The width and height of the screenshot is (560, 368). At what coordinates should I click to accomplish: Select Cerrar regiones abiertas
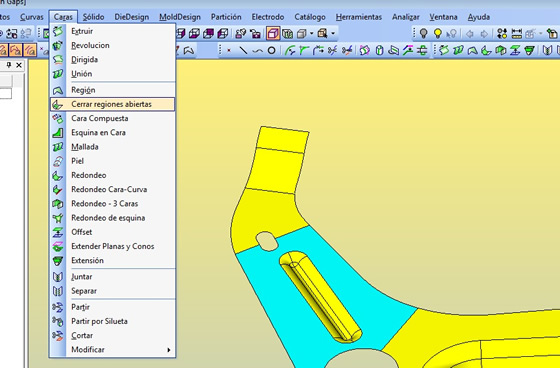point(112,104)
